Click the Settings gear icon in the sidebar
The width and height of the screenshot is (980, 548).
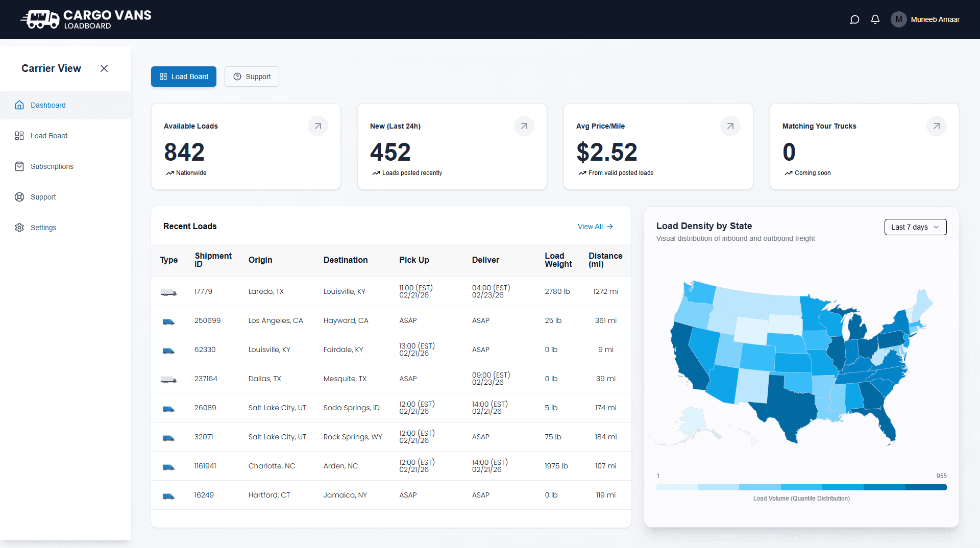tap(19, 228)
